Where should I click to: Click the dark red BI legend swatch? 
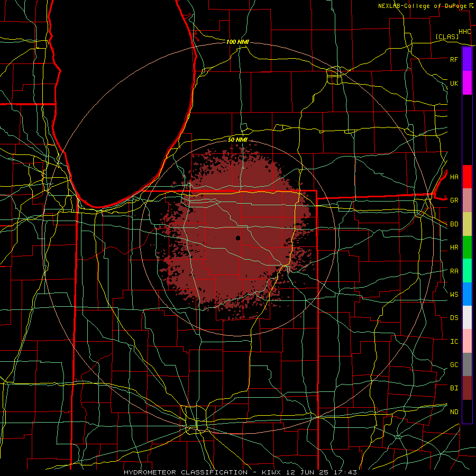467,388
